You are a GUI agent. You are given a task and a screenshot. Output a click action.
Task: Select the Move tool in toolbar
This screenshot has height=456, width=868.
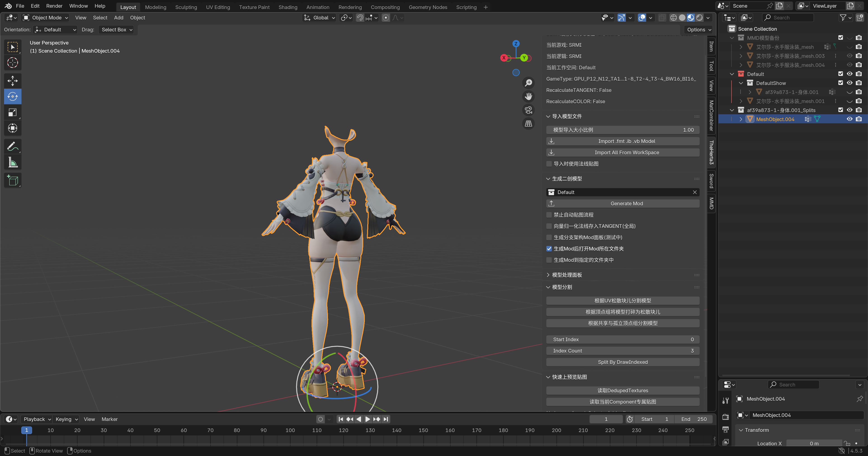(12, 81)
